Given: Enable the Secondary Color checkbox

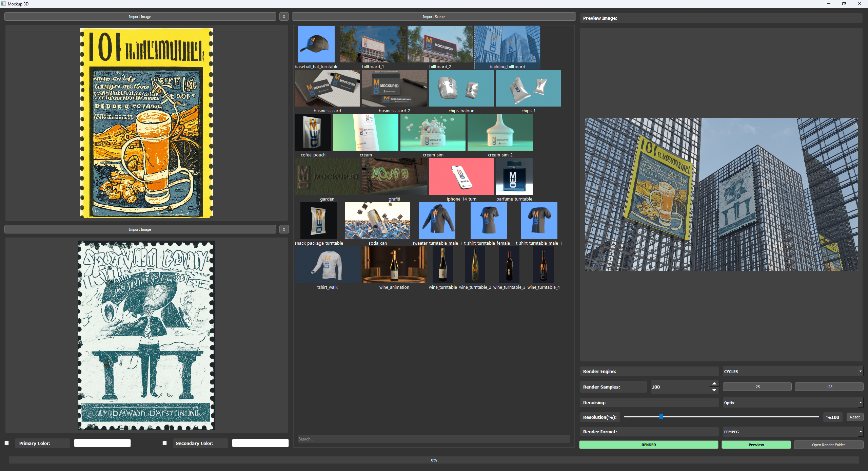Looking at the screenshot, I should [165, 443].
